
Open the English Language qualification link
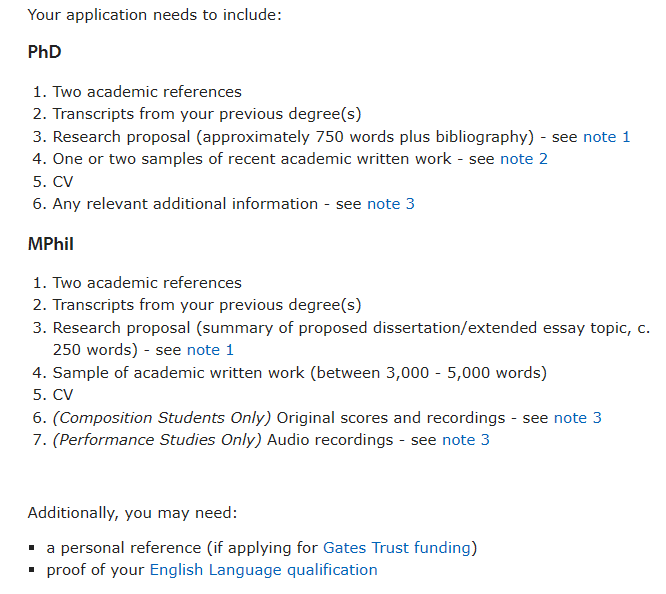[x=263, y=570]
